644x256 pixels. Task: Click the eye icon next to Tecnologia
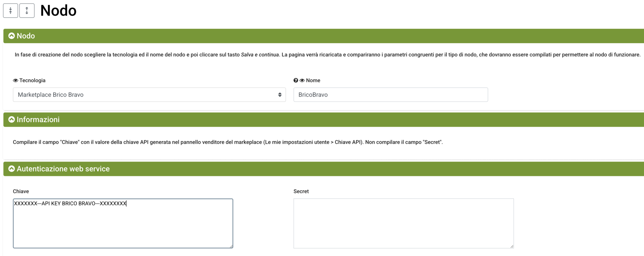pyautogui.click(x=15, y=80)
